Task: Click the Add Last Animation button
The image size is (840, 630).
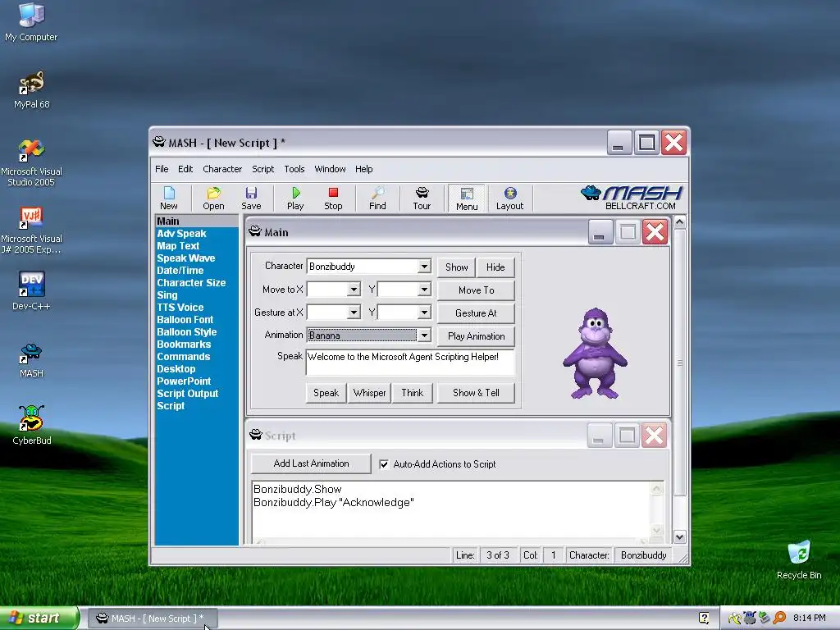Action: [x=311, y=463]
